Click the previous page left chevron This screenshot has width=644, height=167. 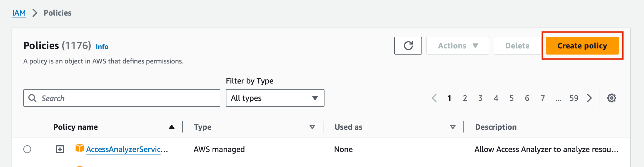coord(434,98)
